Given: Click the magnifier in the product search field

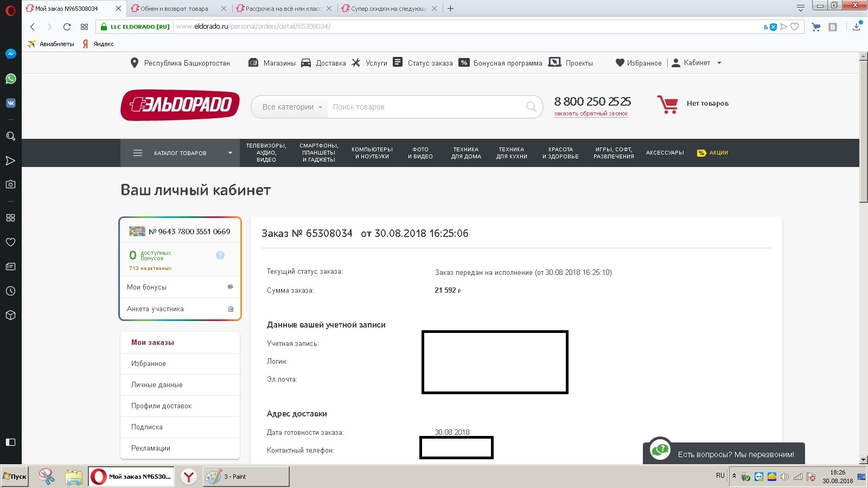Looking at the screenshot, I should point(532,107).
